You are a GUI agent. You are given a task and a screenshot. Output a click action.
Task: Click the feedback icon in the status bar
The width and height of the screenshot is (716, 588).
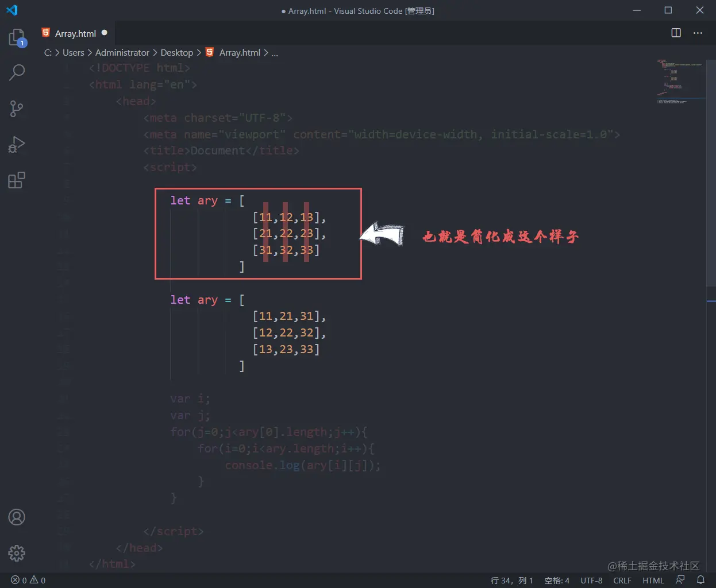[x=680, y=580]
